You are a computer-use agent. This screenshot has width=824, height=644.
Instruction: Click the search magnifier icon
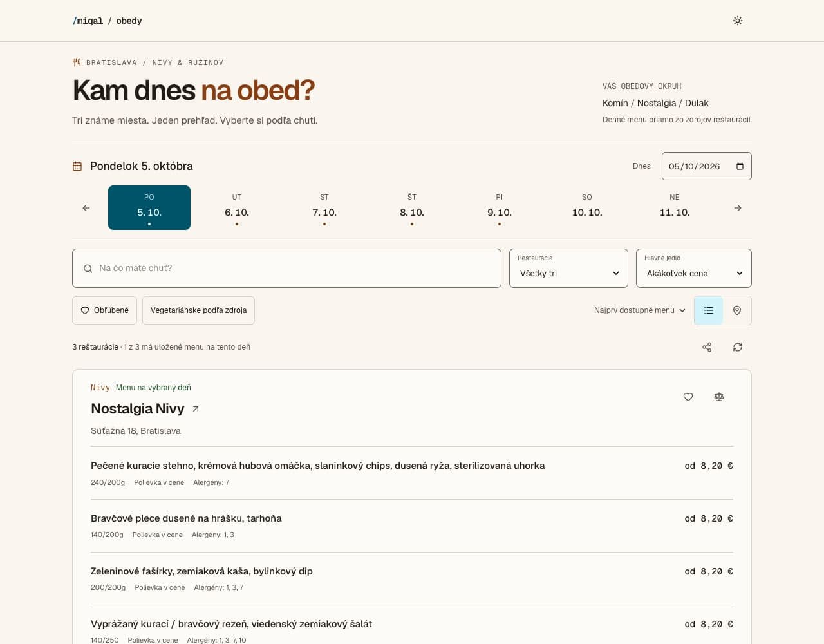[x=88, y=269]
